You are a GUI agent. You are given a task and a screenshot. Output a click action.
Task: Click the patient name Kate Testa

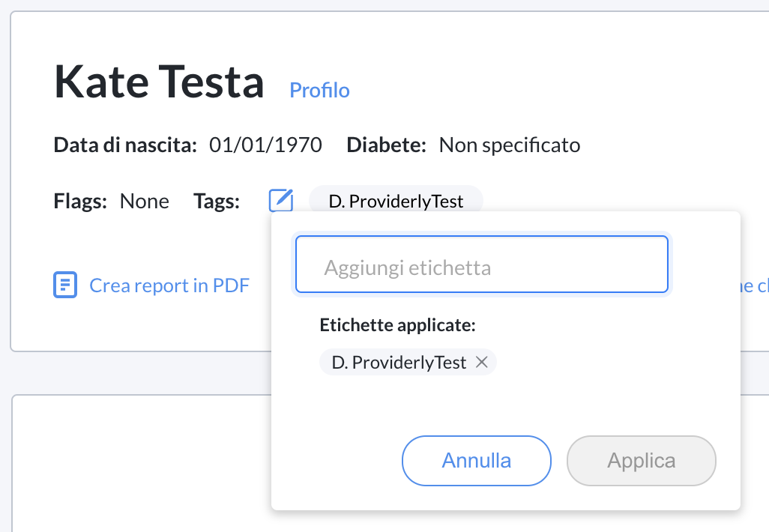[x=159, y=82]
